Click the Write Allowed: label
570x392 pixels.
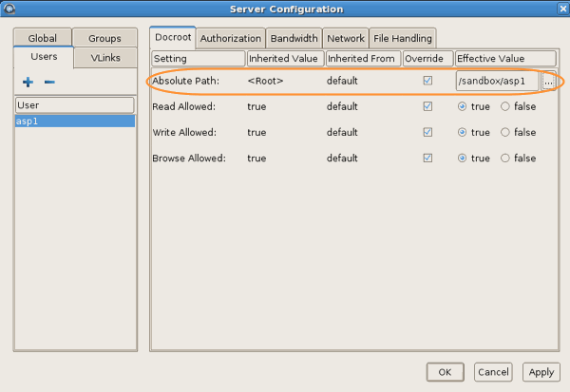[184, 132]
